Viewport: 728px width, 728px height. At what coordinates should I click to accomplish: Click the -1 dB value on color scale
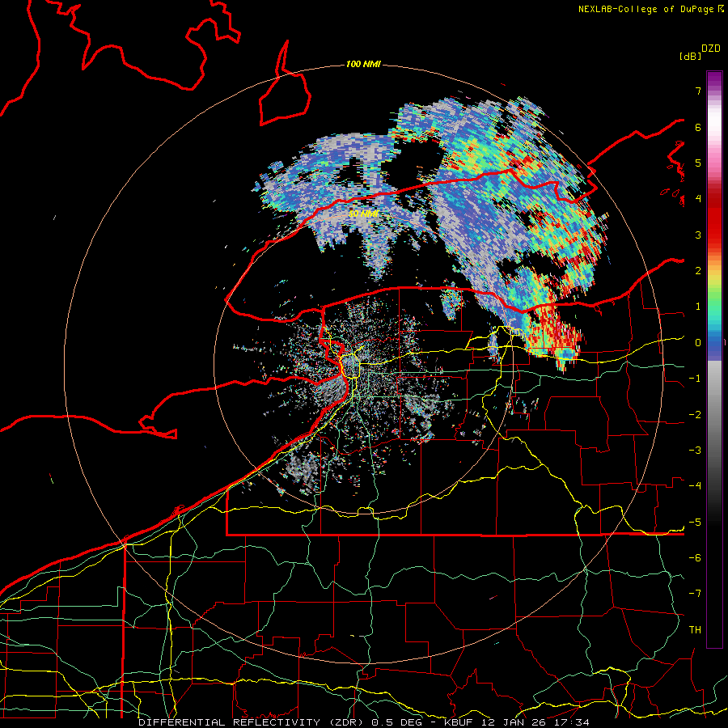point(695,379)
